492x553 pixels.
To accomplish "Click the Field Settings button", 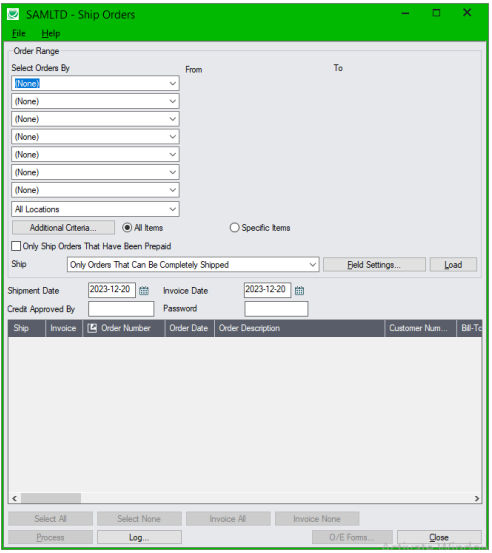I will tap(374, 265).
